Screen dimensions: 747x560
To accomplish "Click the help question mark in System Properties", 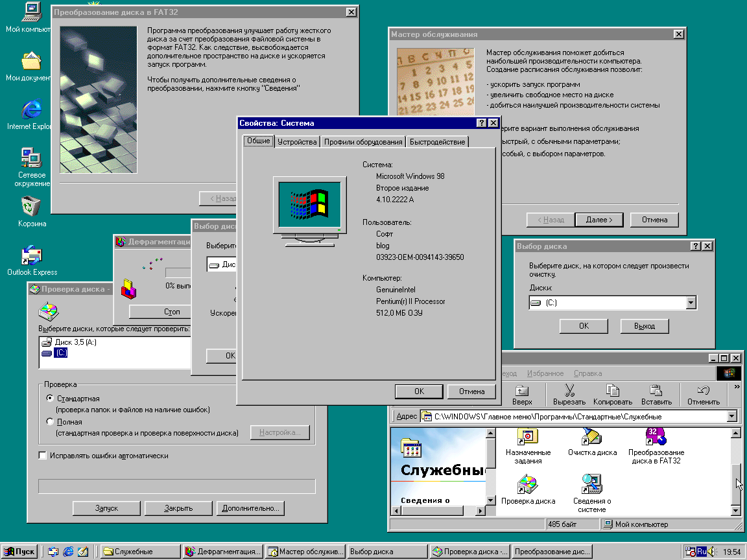I will pyautogui.click(x=481, y=123).
